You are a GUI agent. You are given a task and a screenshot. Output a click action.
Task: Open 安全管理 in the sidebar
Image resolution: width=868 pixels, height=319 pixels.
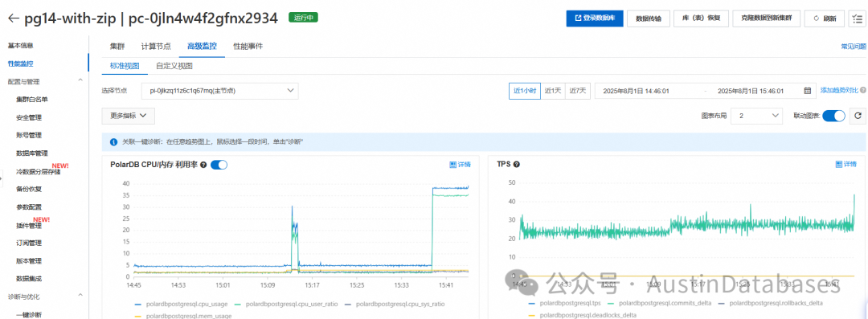pos(29,117)
